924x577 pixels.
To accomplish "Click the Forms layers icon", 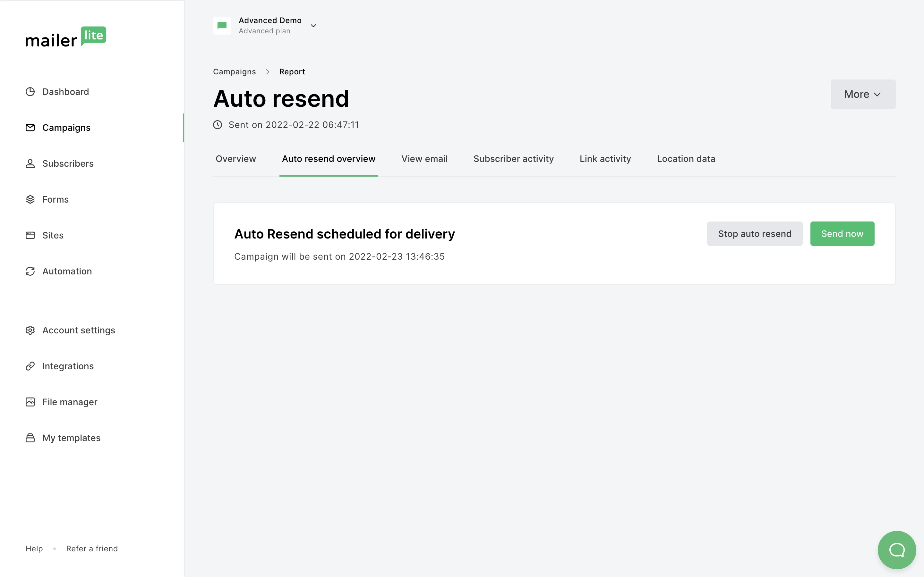I will coord(30,199).
